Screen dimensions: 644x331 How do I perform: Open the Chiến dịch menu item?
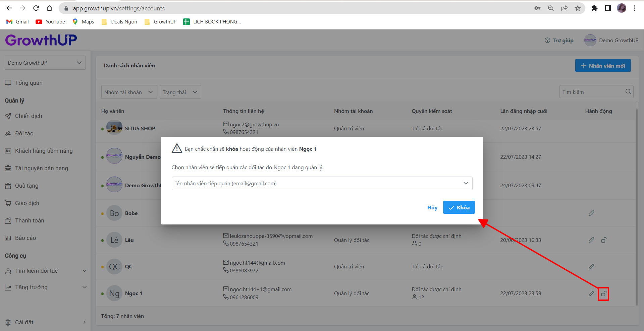[x=29, y=116]
